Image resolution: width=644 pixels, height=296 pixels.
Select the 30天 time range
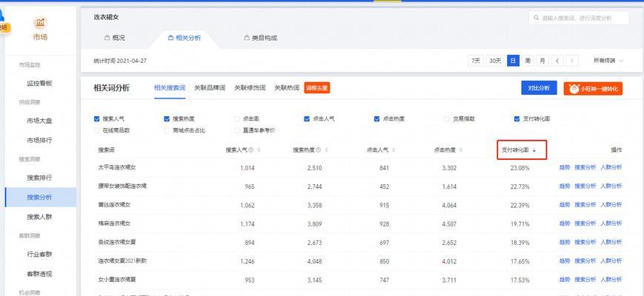495,61
